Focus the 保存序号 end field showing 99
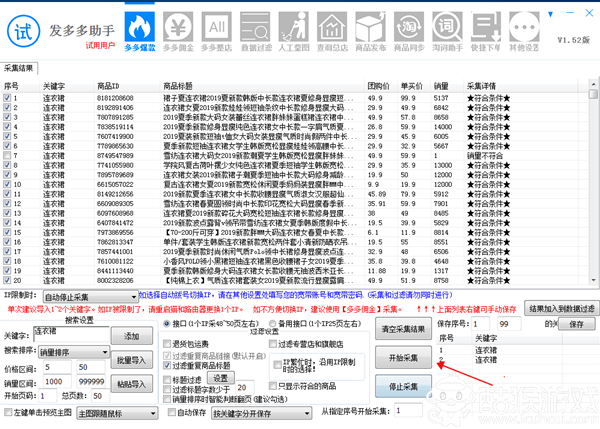This screenshot has width=600, height=429. click(x=509, y=324)
